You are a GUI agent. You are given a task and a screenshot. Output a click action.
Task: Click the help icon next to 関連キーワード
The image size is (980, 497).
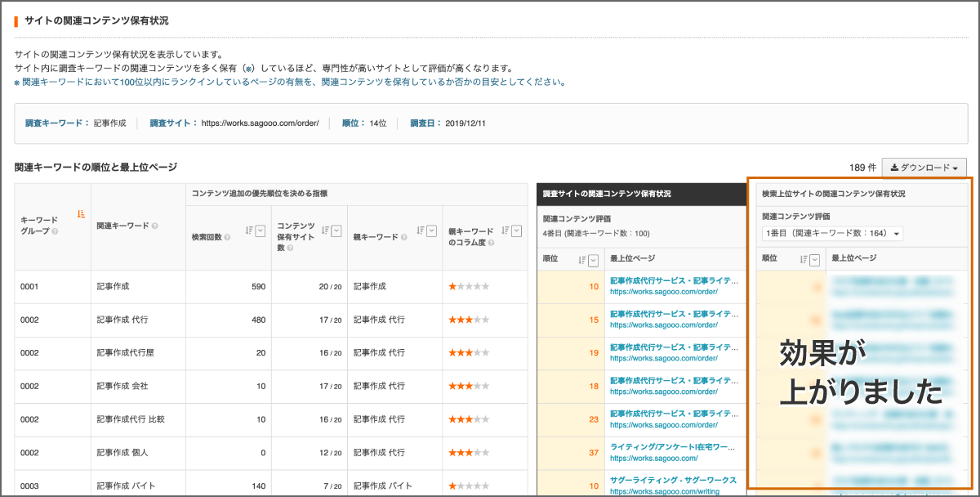point(156,225)
